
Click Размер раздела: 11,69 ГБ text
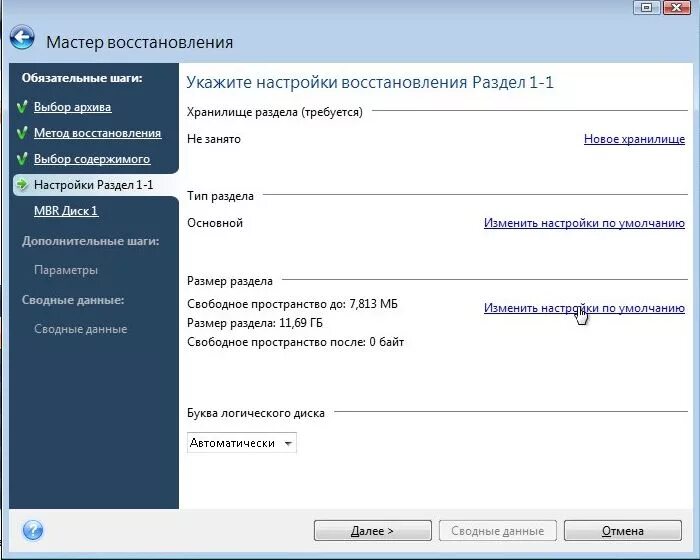click(x=255, y=323)
